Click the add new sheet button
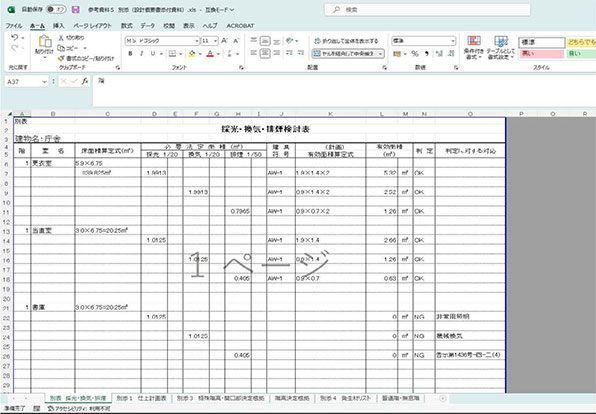596x414 pixels. click(x=442, y=398)
